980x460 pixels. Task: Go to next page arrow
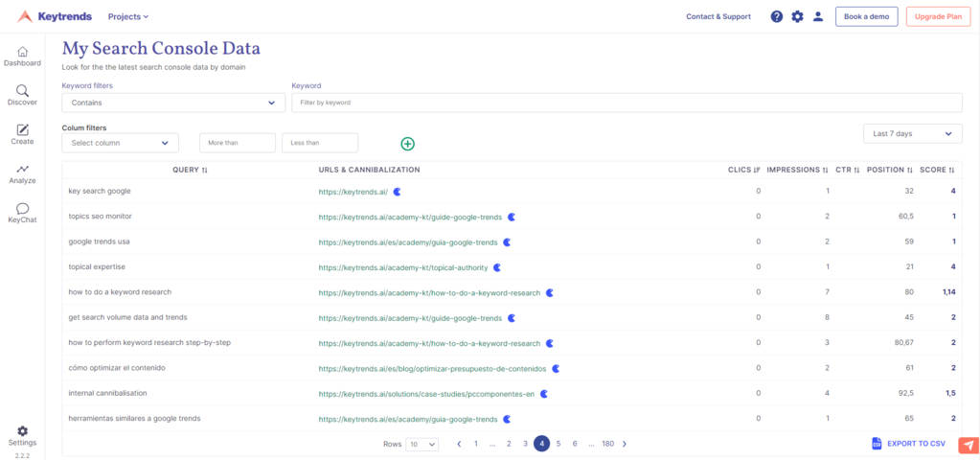(625, 444)
